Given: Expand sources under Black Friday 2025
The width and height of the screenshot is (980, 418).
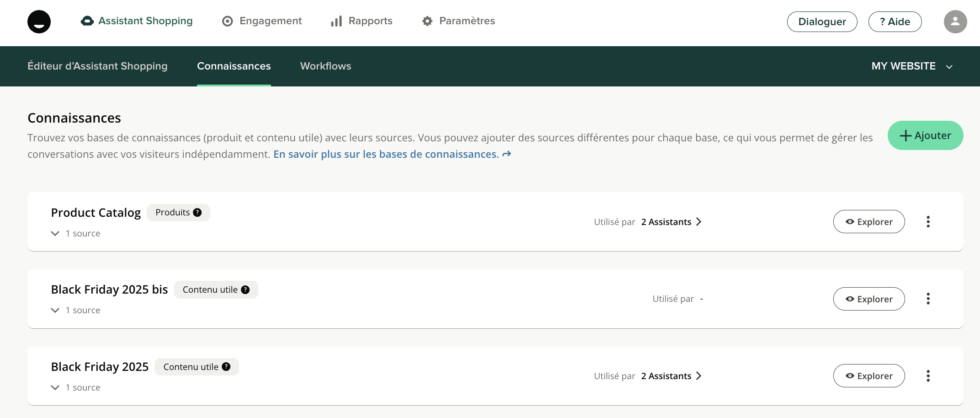Looking at the screenshot, I should coord(55,388).
